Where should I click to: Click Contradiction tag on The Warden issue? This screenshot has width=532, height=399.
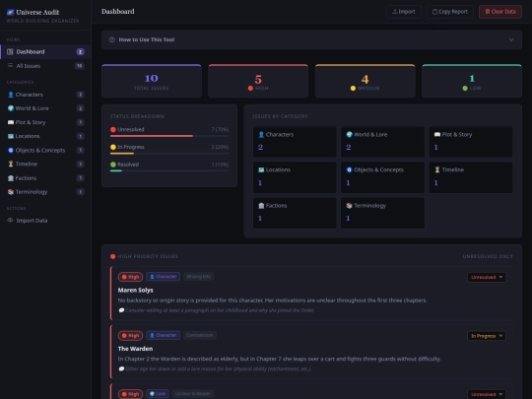click(x=199, y=335)
